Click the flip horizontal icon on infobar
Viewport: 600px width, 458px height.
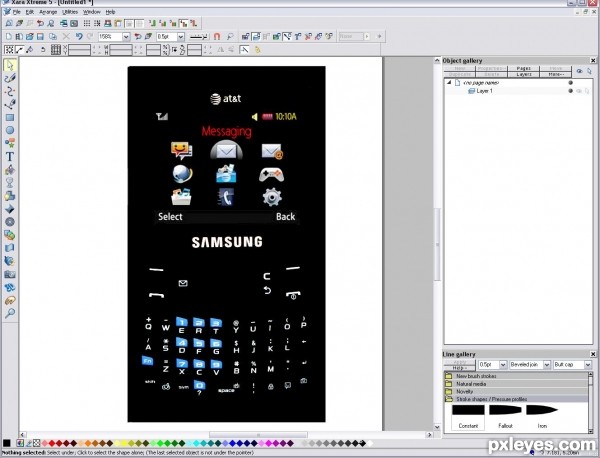(221, 50)
